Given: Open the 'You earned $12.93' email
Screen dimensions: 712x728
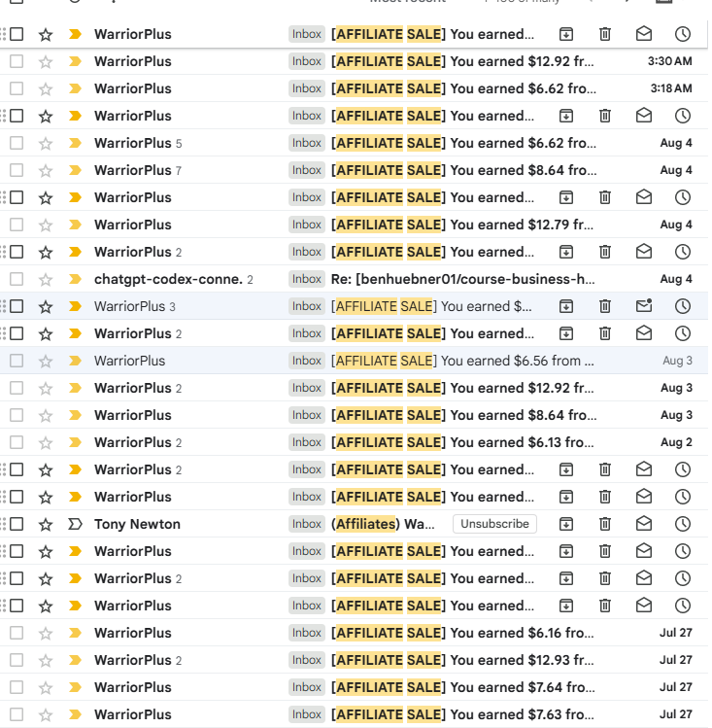Looking at the screenshot, I should [x=462, y=660].
